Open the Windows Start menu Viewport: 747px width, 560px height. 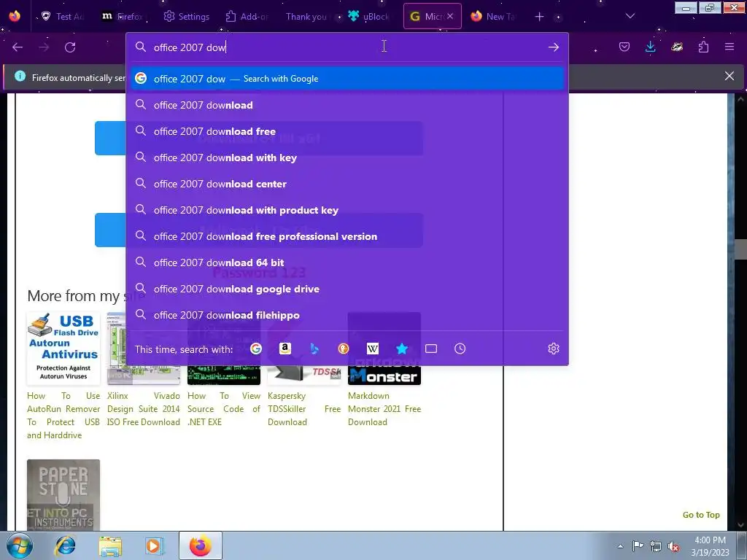click(20, 545)
